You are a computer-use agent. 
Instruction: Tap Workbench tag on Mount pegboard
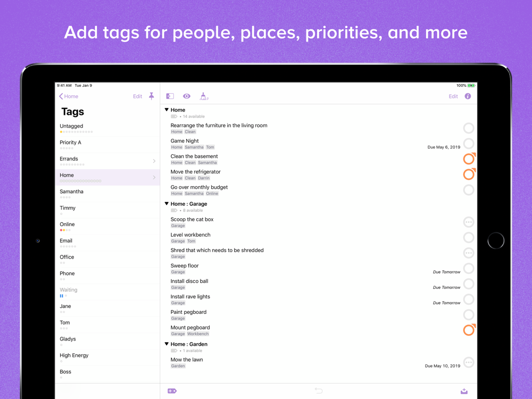click(x=198, y=334)
